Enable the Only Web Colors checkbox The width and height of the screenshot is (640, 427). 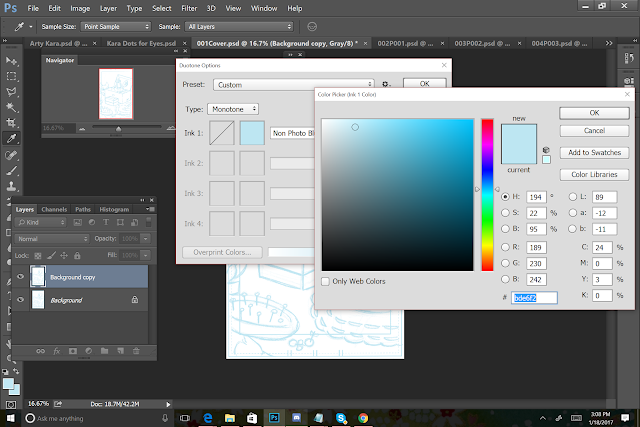point(325,282)
